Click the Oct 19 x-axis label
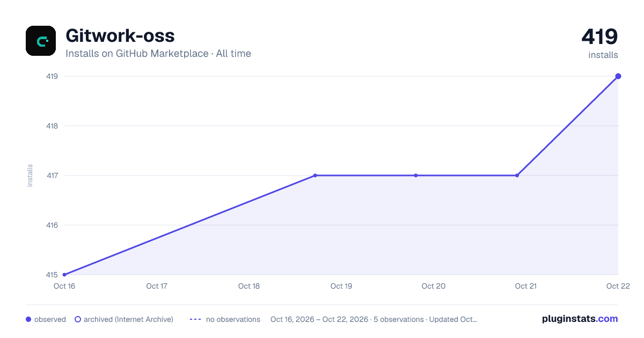The height and width of the screenshot is (338, 644). pyautogui.click(x=341, y=286)
